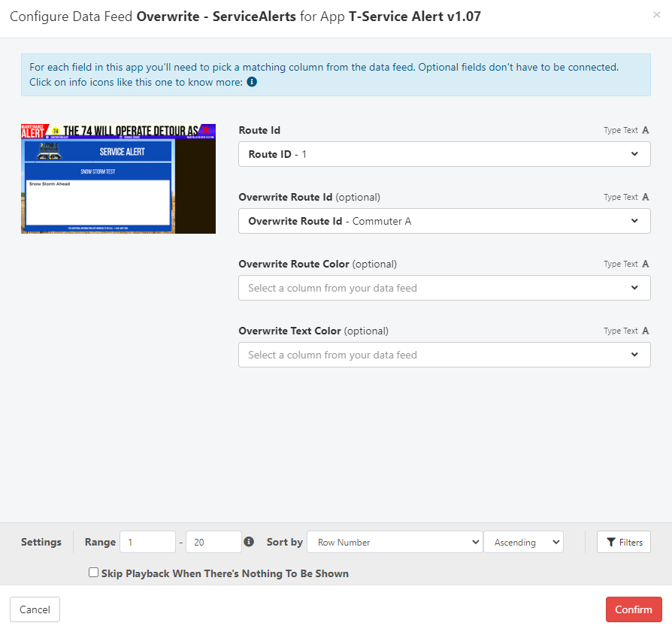Click the Type Text 'A' icon for Route Id

pyautogui.click(x=646, y=130)
